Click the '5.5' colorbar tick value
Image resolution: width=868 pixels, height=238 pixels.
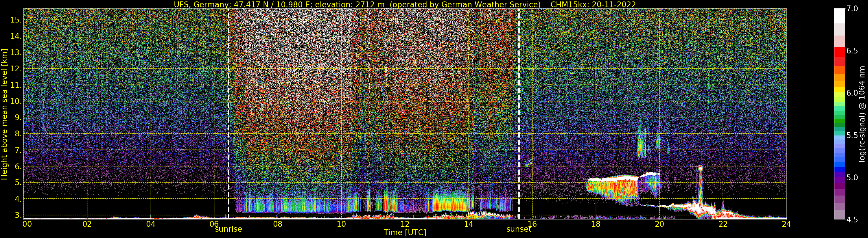(852, 135)
